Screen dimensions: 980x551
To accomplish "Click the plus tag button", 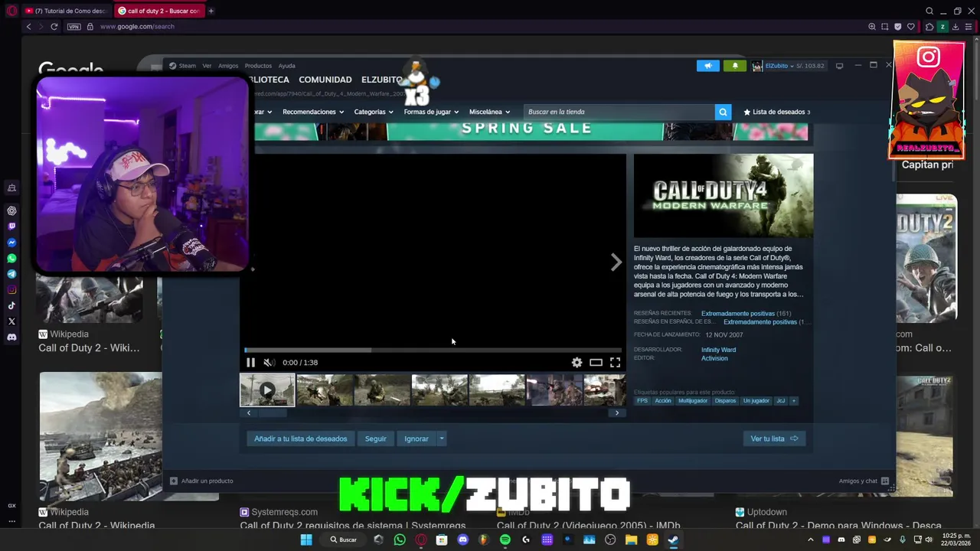I will [x=793, y=401].
